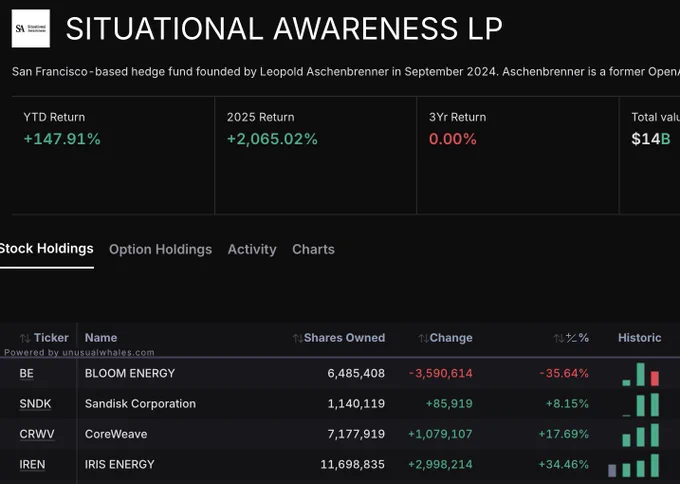
Task: Sort by Change column arrows icon
Action: [x=424, y=338]
